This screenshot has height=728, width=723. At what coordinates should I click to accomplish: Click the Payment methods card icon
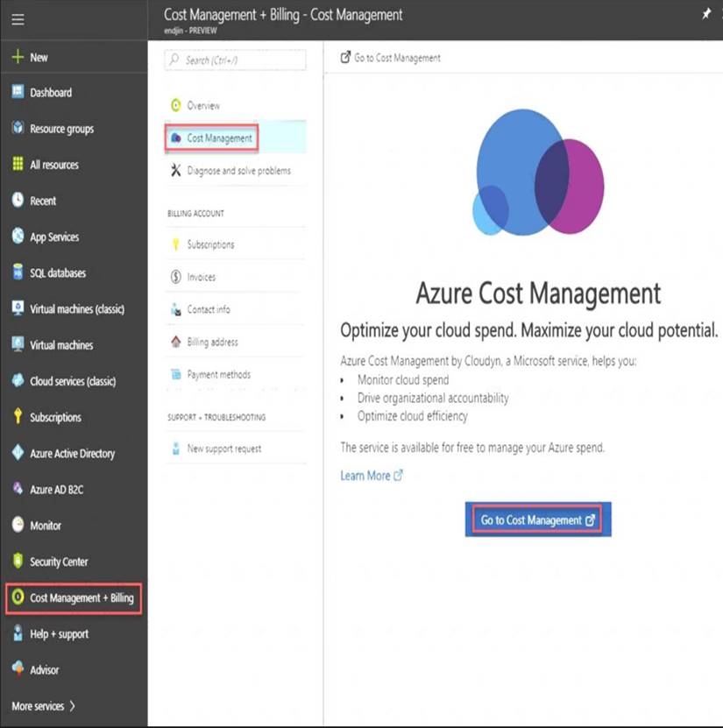pyautogui.click(x=175, y=374)
